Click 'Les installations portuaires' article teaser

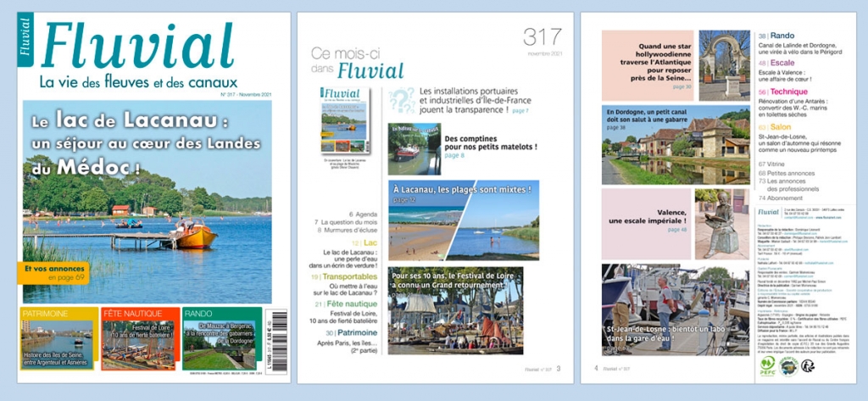tap(475, 100)
